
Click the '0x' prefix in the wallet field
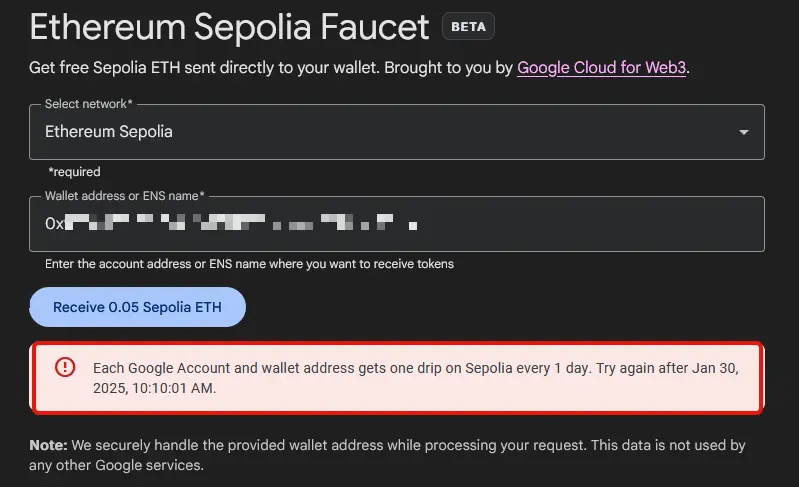54,224
